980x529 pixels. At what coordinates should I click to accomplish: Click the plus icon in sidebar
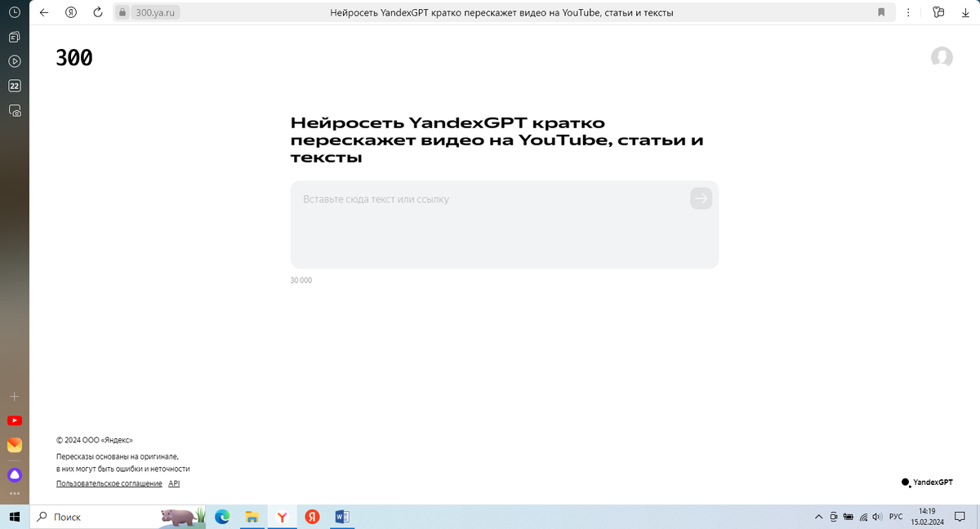(x=15, y=396)
